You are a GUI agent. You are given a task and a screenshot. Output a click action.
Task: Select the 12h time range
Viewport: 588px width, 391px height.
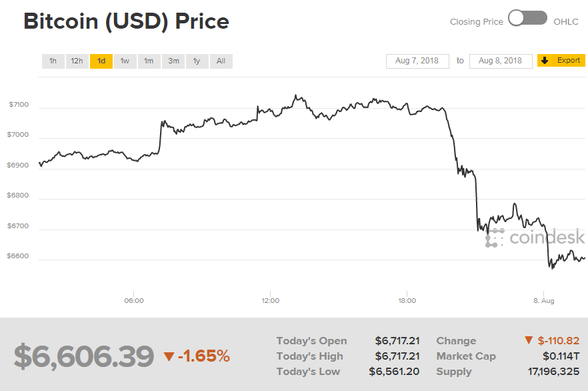tap(77, 61)
